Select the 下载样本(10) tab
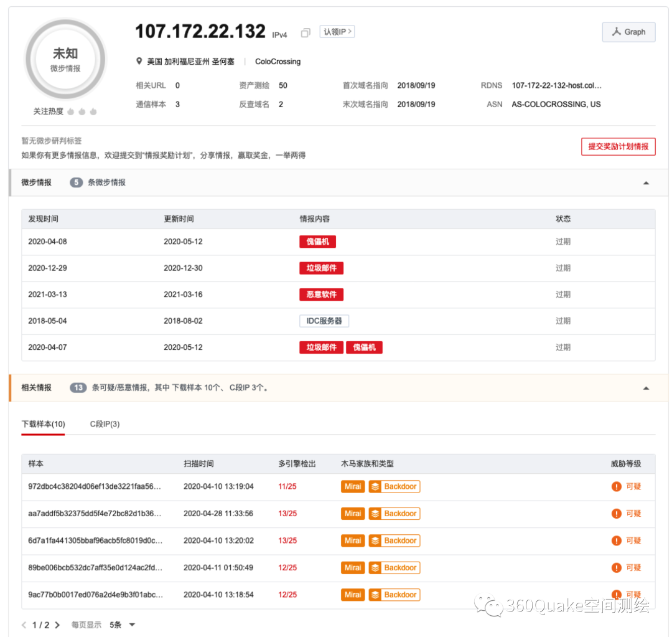This screenshot has height=637, width=672. point(43,424)
